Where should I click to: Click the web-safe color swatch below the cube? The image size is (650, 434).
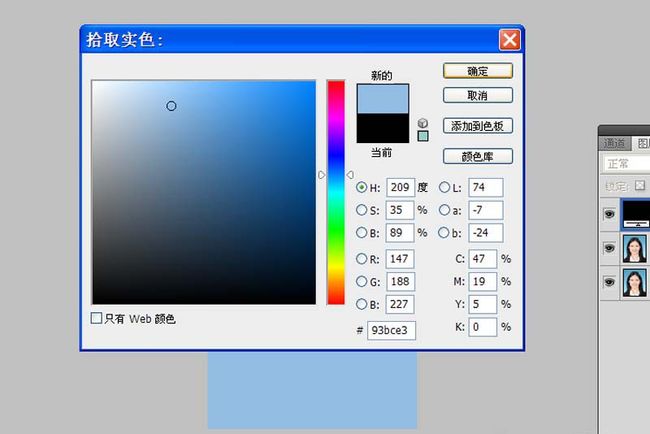pyautogui.click(x=423, y=136)
